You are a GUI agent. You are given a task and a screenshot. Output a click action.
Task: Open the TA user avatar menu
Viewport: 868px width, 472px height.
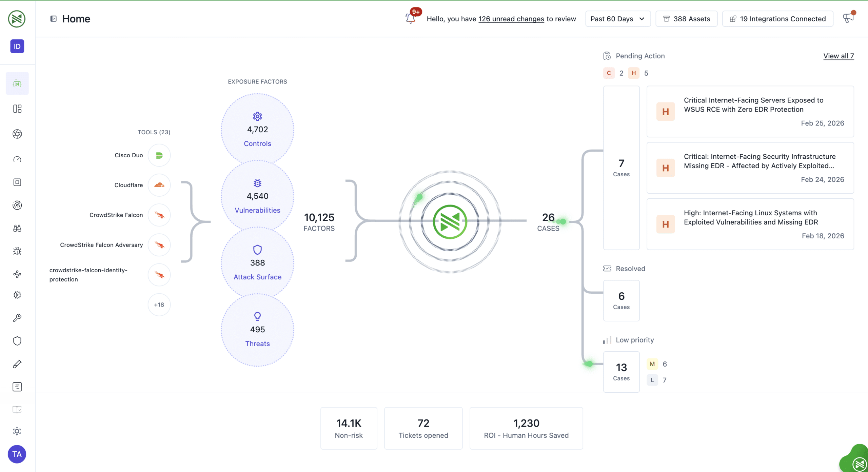pos(17,454)
